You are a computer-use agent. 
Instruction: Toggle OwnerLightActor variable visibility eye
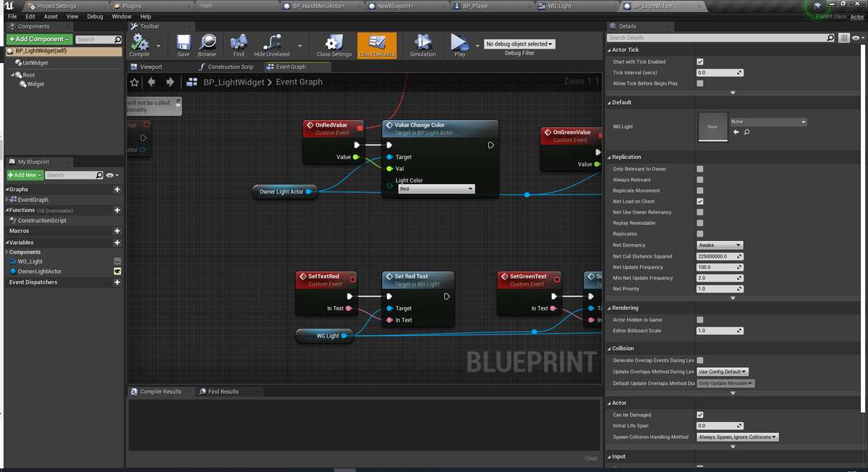tap(118, 271)
